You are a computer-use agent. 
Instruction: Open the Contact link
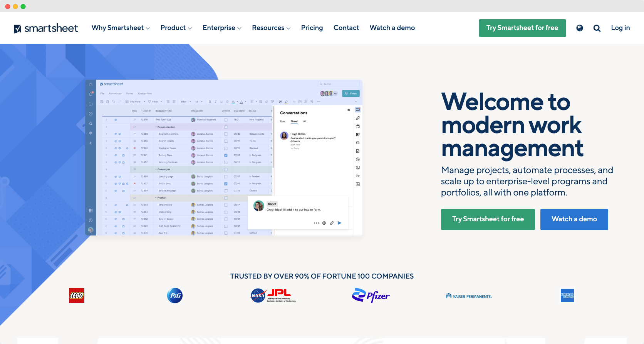click(346, 28)
